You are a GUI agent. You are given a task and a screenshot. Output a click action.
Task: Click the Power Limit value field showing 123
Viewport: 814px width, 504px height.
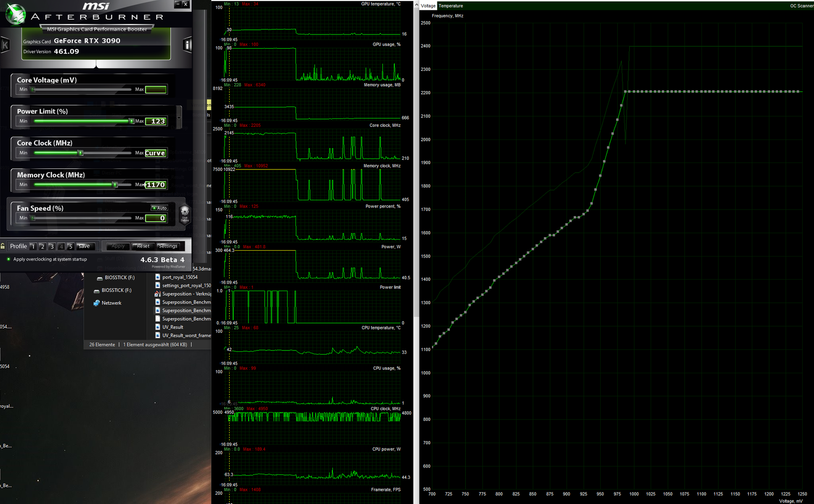pyautogui.click(x=156, y=121)
